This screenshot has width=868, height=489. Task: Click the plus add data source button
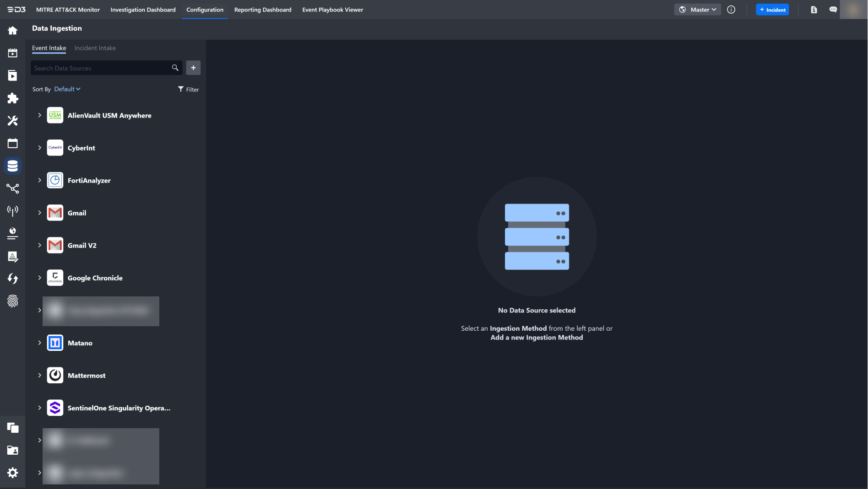click(x=193, y=68)
